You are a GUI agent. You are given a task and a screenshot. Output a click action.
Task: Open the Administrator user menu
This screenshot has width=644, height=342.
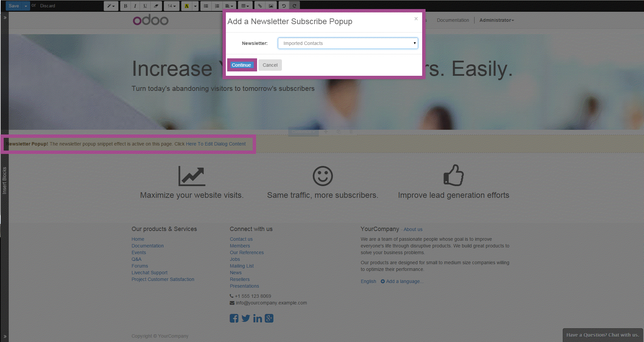(x=496, y=20)
